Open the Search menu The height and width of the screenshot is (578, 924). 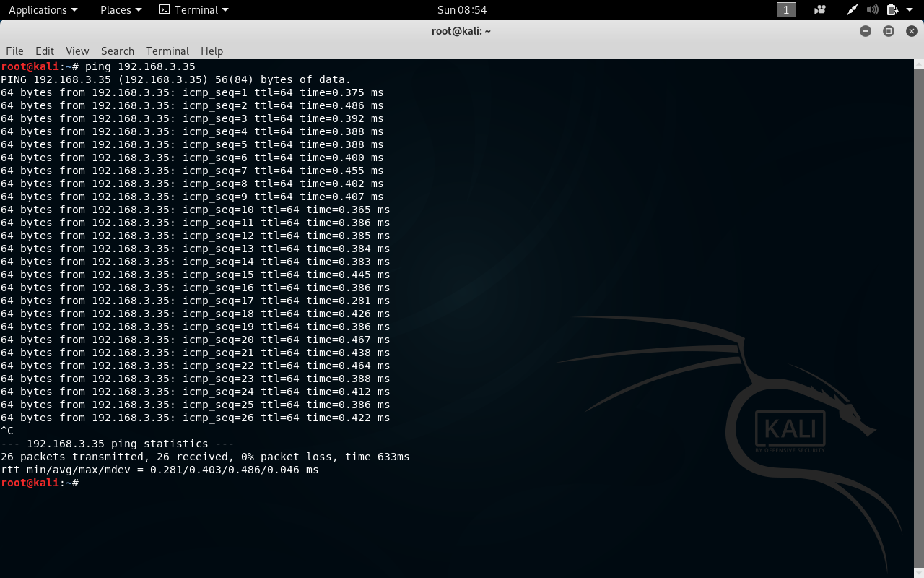point(118,51)
